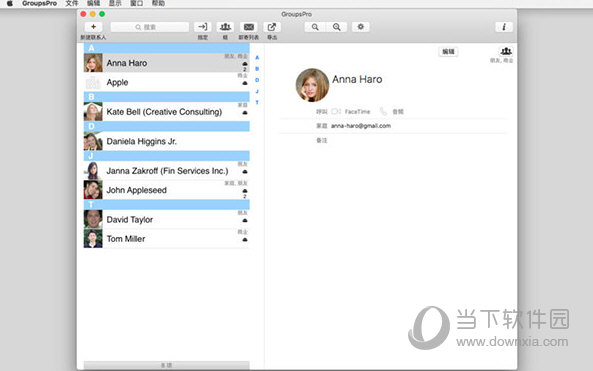Open the File (文件) menu
The height and width of the screenshot is (371, 593).
pos(71,3)
